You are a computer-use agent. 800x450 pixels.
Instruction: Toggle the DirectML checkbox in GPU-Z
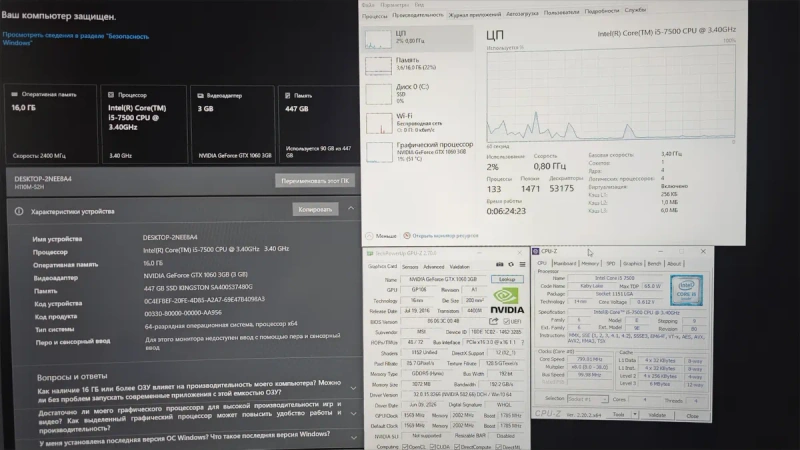[498, 447]
